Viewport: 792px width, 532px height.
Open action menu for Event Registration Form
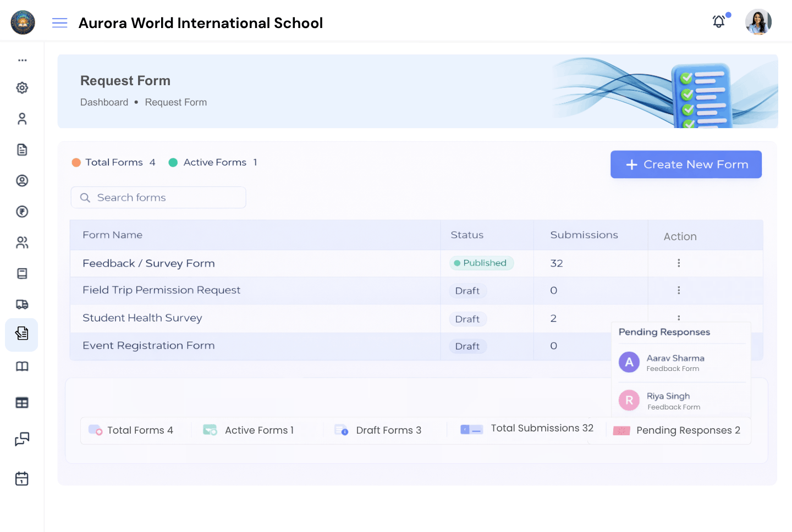(x=679, y=346)
